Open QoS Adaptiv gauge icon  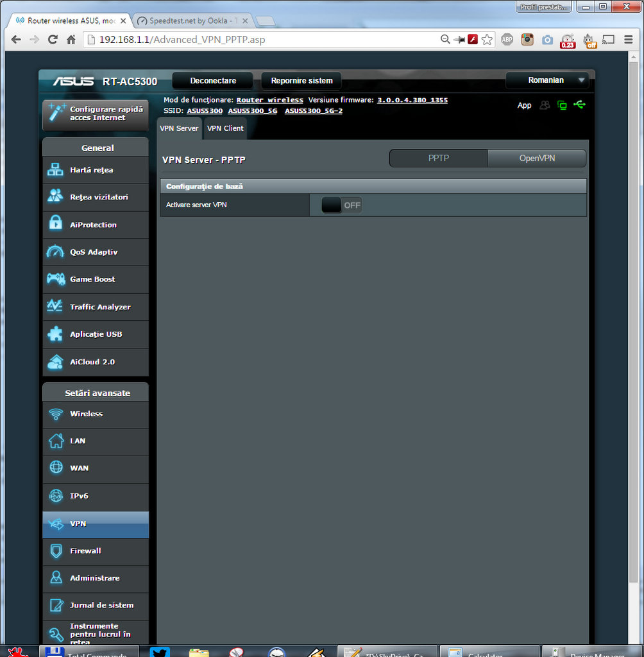click(x=56, y=252)
